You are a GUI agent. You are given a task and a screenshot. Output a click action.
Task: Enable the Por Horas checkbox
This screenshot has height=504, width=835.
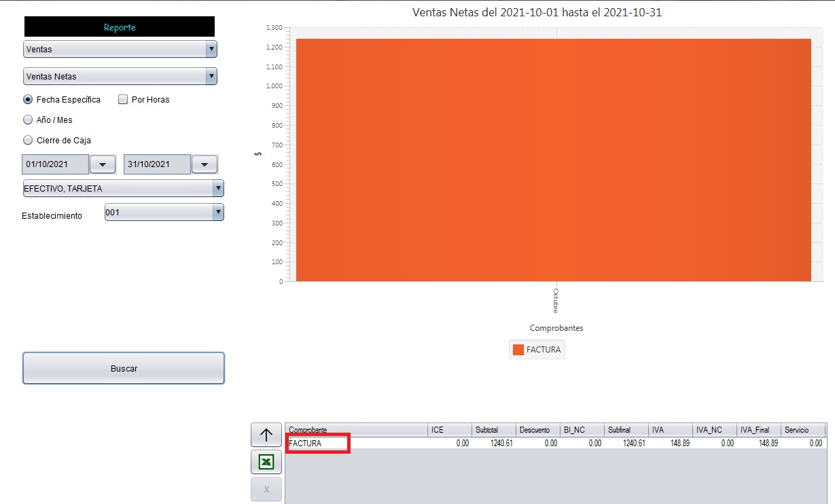(x=123, y=99)
